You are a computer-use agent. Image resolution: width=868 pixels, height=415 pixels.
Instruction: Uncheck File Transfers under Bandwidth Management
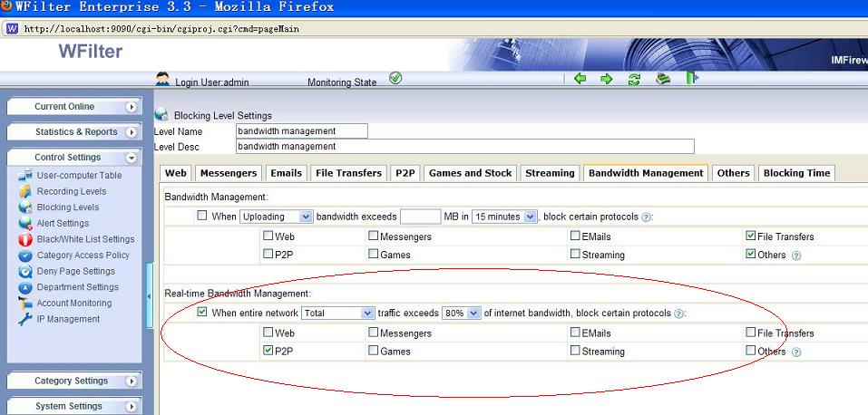coord(751,236)
